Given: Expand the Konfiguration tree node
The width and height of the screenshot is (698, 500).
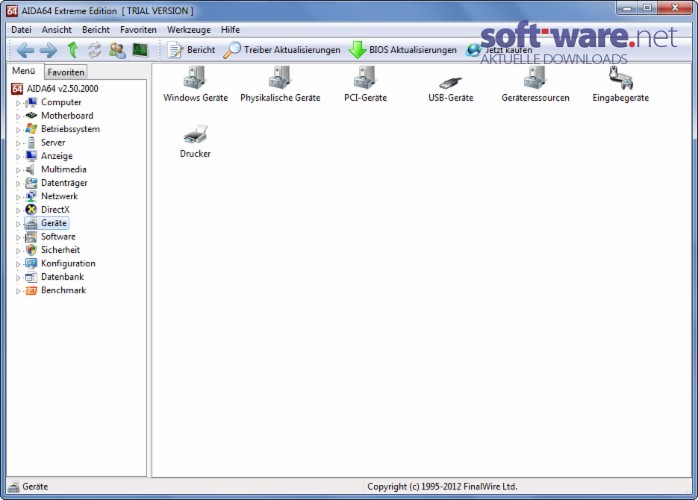Looking at the screenshot, I should tap(18, 264).
